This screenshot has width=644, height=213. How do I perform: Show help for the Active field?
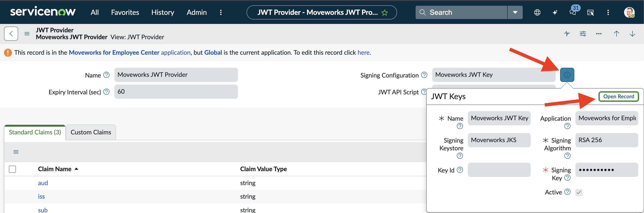(x=567, y=192)
